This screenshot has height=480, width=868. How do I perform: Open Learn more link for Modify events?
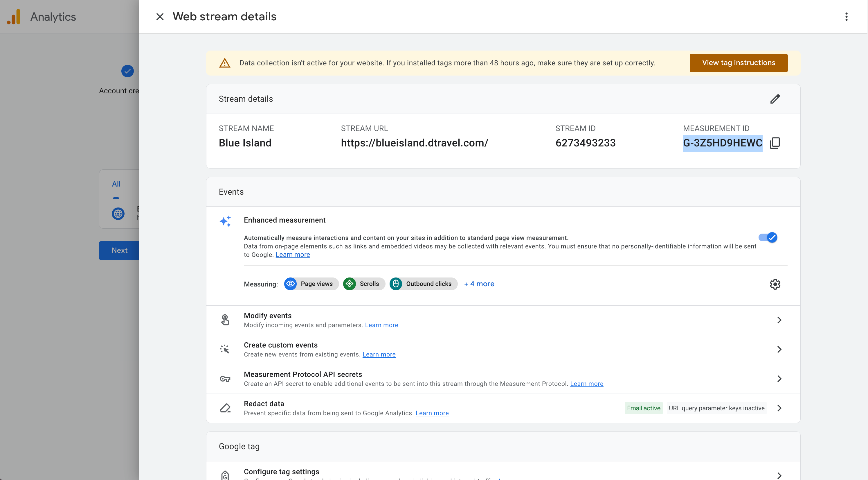tap(381, 325)
